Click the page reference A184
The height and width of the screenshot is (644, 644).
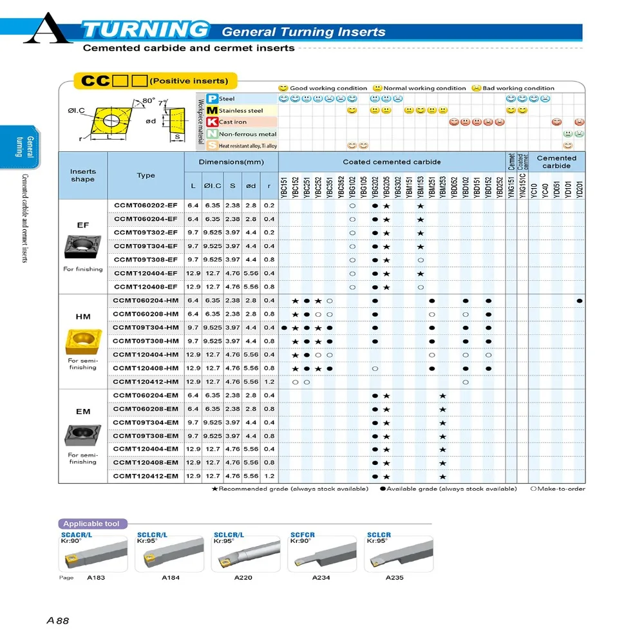[171, 578]
